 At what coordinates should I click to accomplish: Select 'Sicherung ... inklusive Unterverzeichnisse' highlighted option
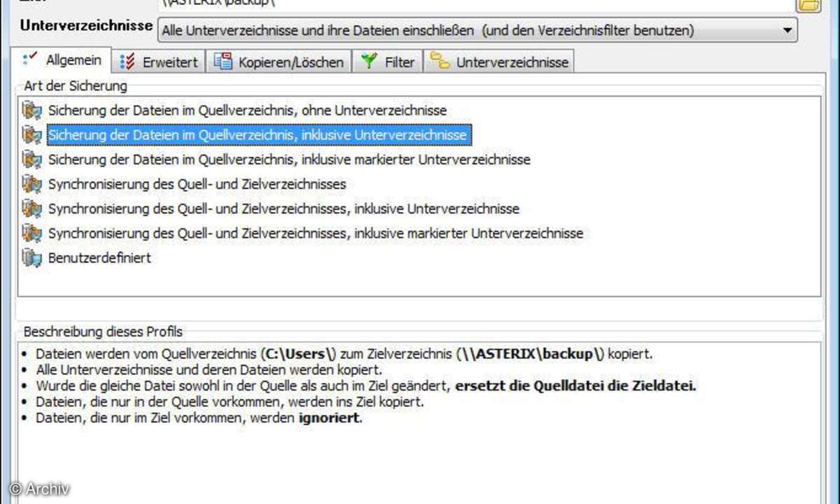coord(259,134)
